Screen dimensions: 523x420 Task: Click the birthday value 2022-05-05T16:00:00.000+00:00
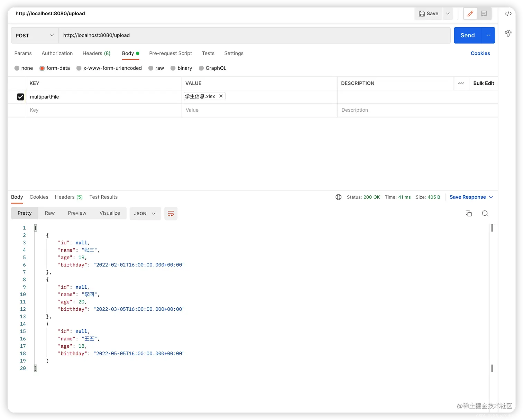(x=139, y=353)
